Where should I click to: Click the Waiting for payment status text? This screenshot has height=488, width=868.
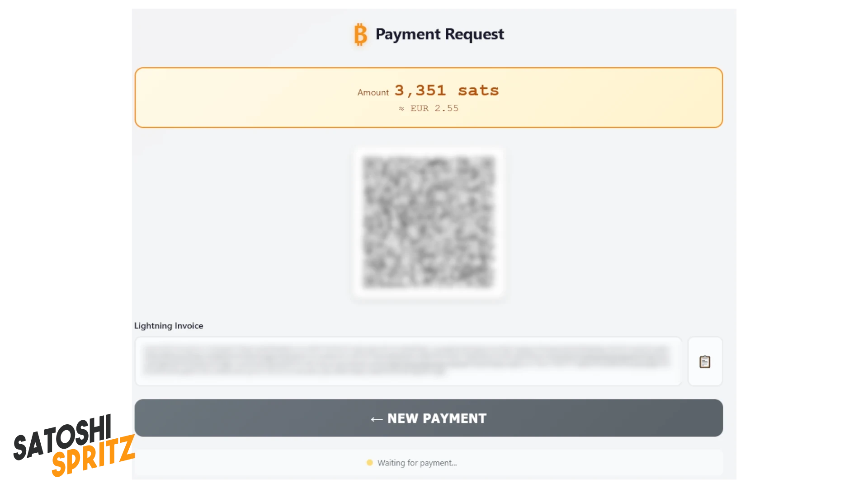point(417,463)
